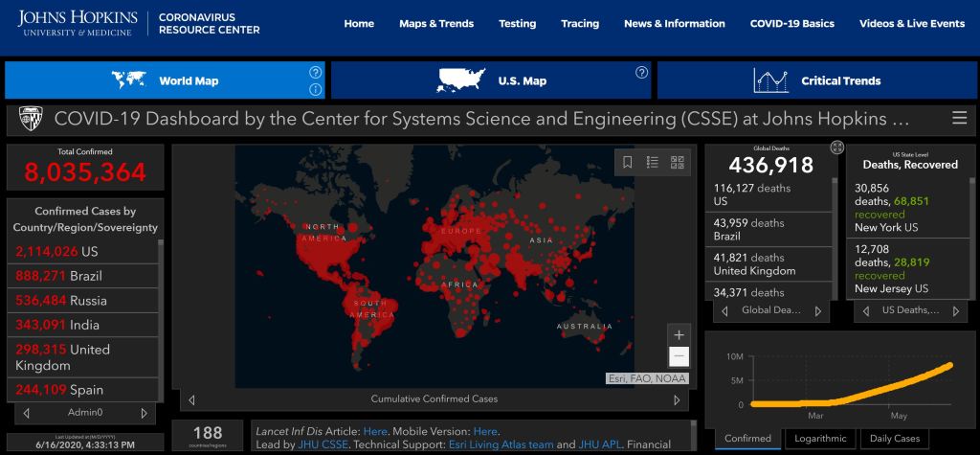980x455 pixels.
Task: Switch to the World Map tab
Action: pyautogui.click(x=165, y=80)
